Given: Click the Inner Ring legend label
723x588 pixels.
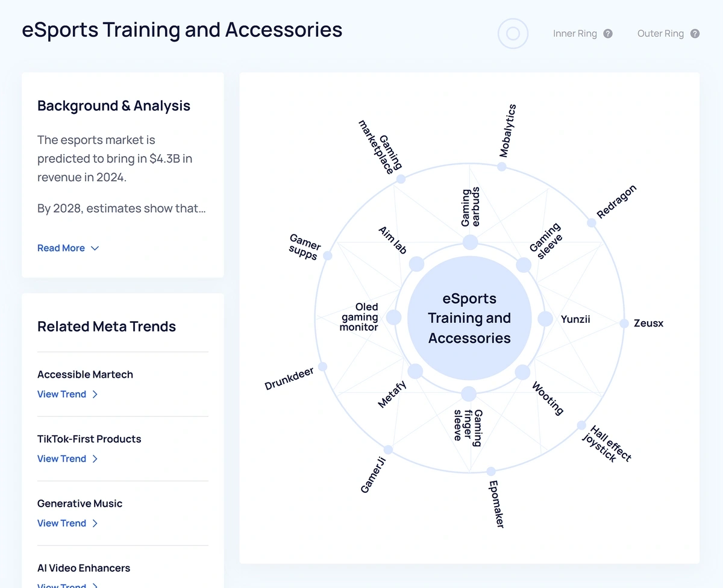Looking at the screenshot, I should point(575,34).
